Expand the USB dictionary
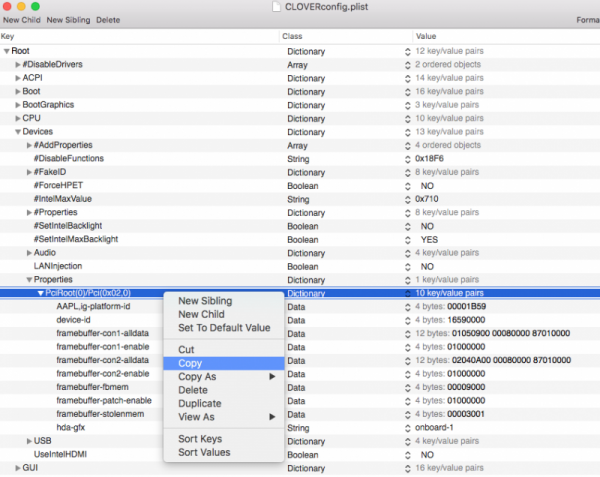The image size is (600, 477). click(x=29, y=441)
